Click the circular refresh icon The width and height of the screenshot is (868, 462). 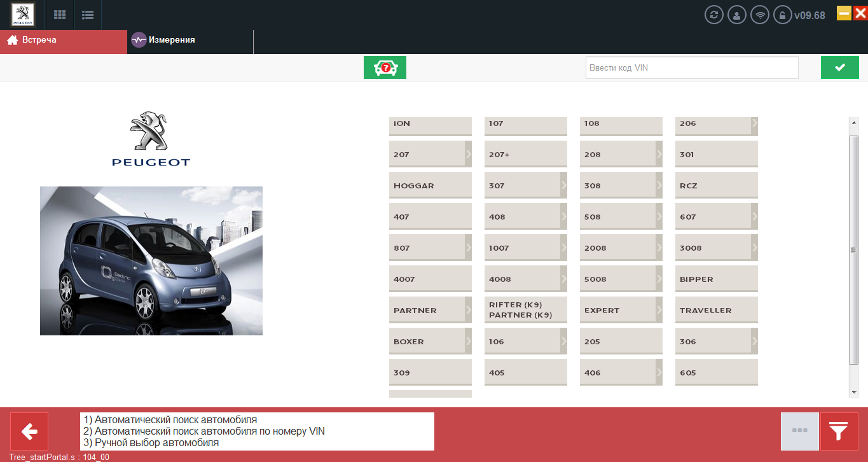(714, 15)
